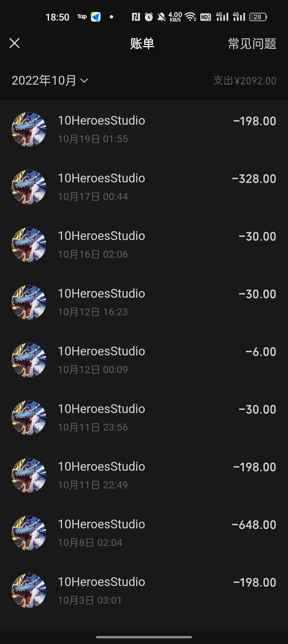Tap the NFC icon in status bar
The image size is (288, 644).
tap(136, 17)
